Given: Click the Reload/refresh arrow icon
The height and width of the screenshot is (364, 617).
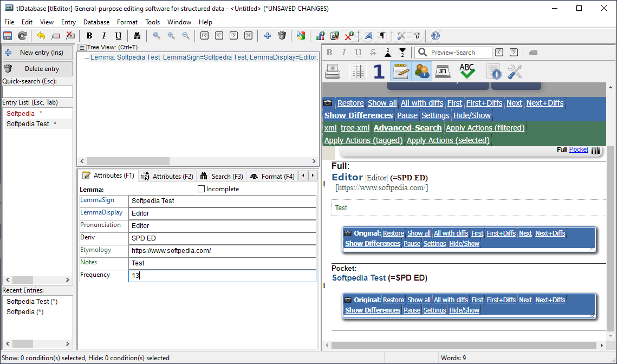Looking at the screenshot, I should point(22,36).
